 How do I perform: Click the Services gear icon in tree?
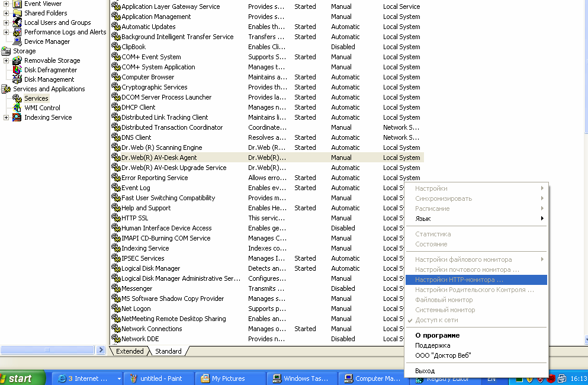click(x=17, y=98)
